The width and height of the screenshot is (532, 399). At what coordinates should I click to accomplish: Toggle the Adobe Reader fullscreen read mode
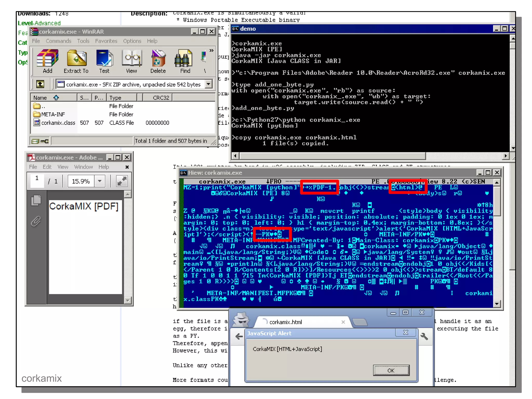pos(122,181)
